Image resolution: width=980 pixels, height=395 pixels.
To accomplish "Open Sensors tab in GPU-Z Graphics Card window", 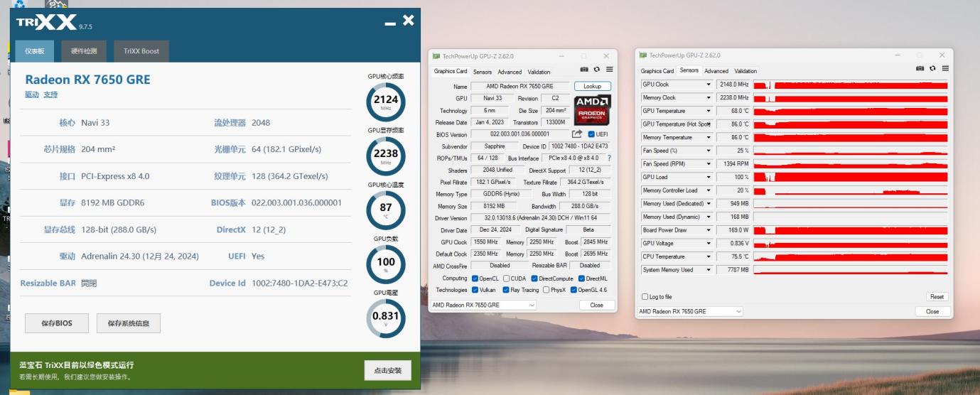I will click(483, 72).
